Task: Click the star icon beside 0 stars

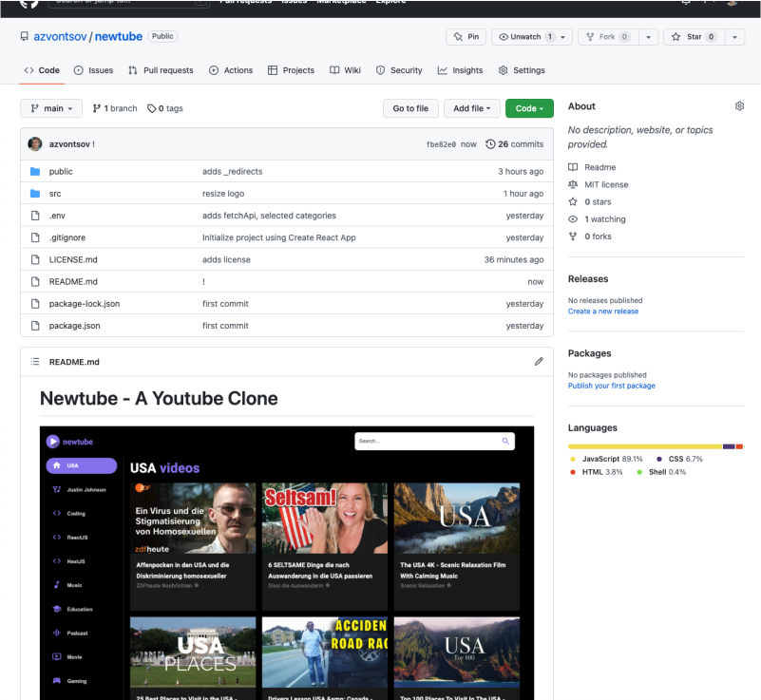Action: (x=573, y=201)
